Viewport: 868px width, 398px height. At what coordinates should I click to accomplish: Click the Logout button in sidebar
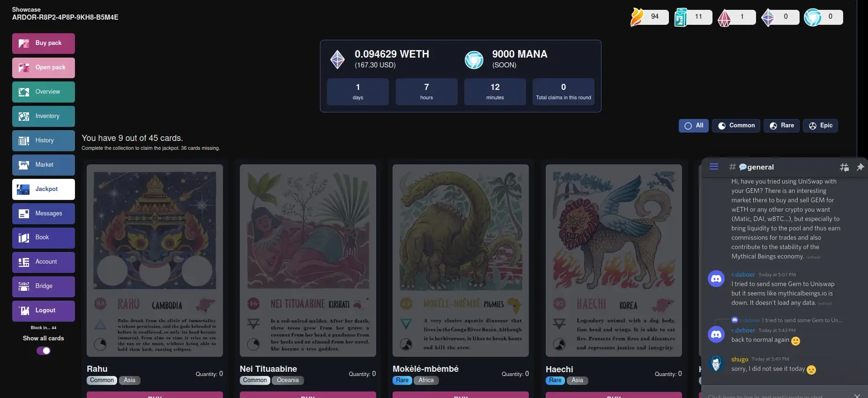[x=44, y=311]
